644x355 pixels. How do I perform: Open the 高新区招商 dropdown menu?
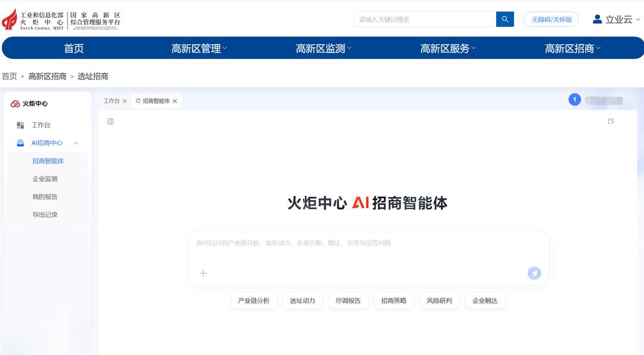(572, 48)
